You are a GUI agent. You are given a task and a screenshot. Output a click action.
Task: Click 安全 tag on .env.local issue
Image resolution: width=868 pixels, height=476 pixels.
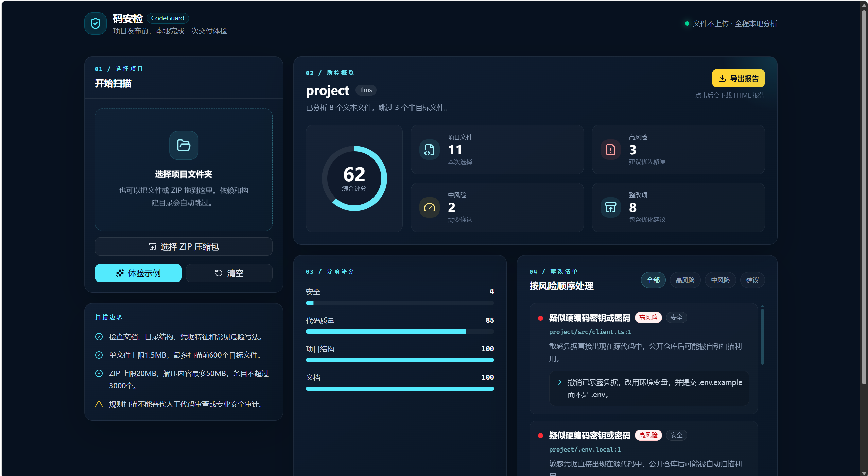pos(676,435)
